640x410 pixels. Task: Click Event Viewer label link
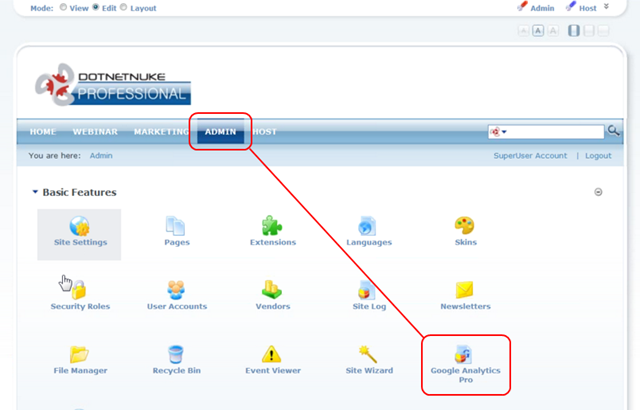pos(273,370)
